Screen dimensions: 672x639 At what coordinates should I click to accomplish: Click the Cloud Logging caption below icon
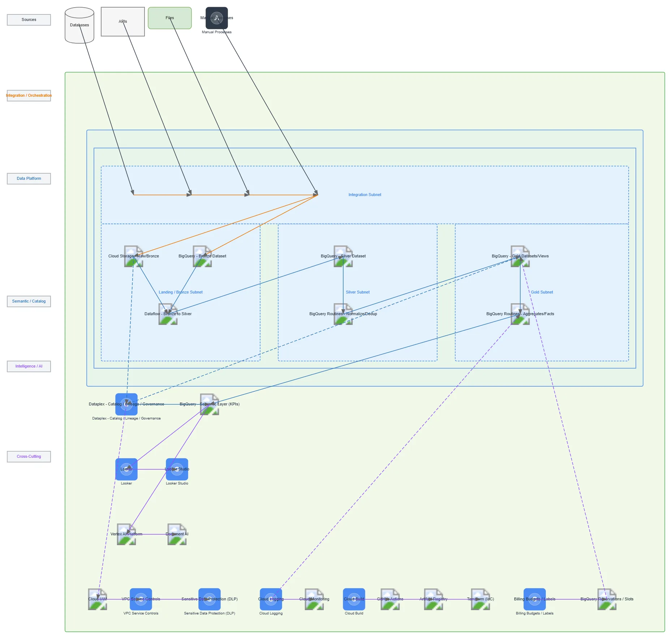[271, 613]
